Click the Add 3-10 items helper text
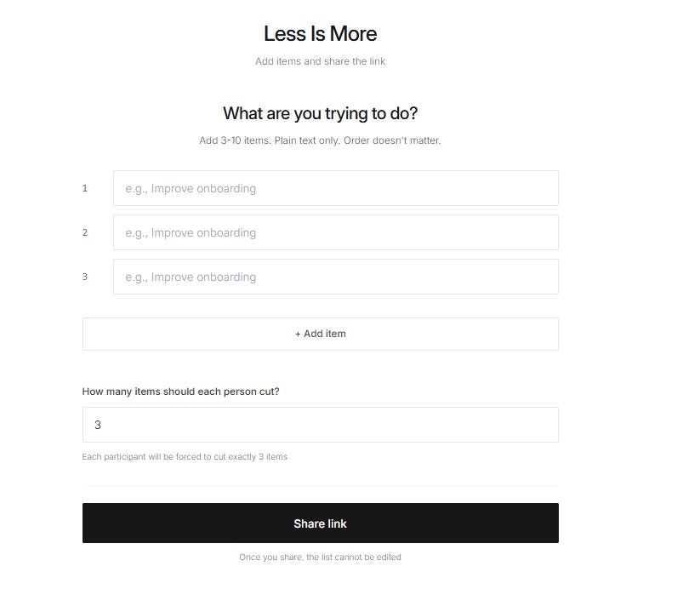Image resolution: width=700 pixels, height=589 pixels. tap(320, 140)
